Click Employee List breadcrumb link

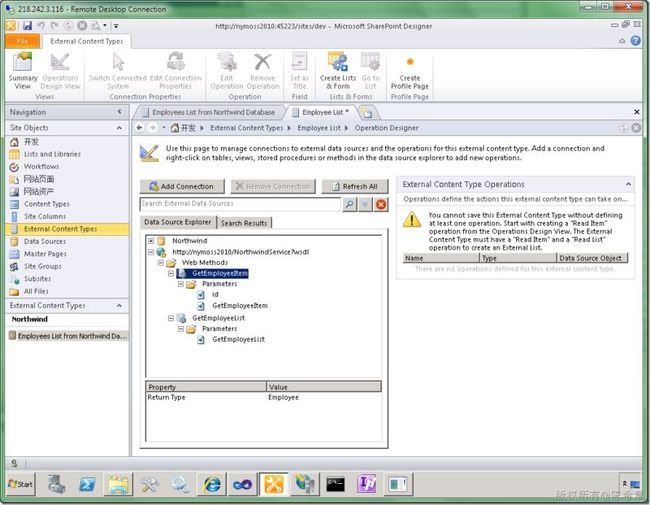(319, 128)
